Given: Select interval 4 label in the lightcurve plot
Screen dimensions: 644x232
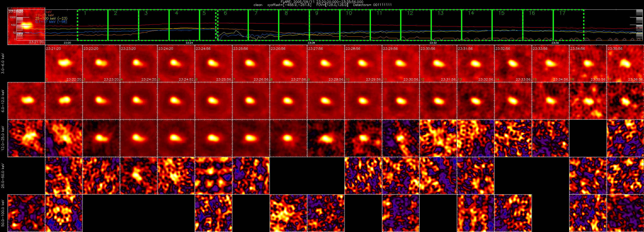Looking at the screenshot, I should (176, 13).
